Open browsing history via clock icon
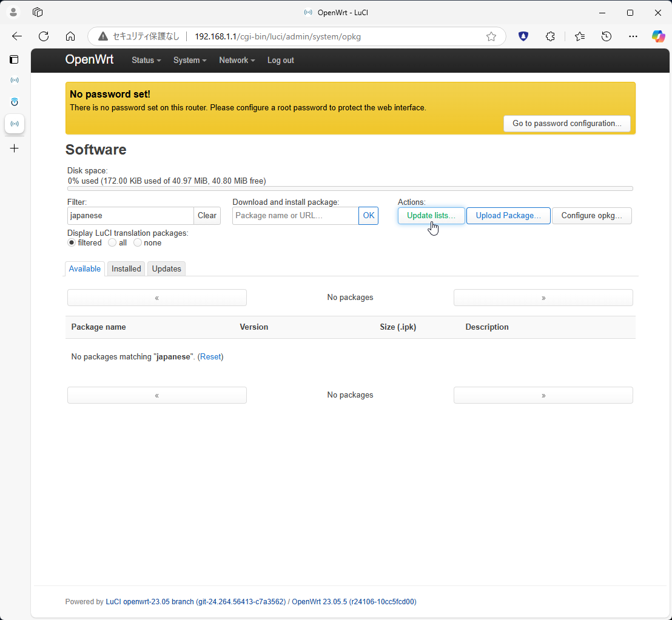 [606, 36]
